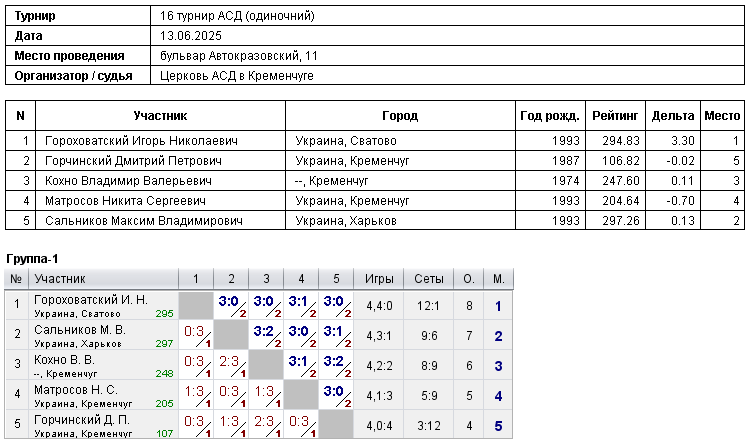Viewport: 750px width, 444px height.
Task: Click the city "Украина, Харьков" in participants table
Action: pyautogui.click(x=346, y=221)
